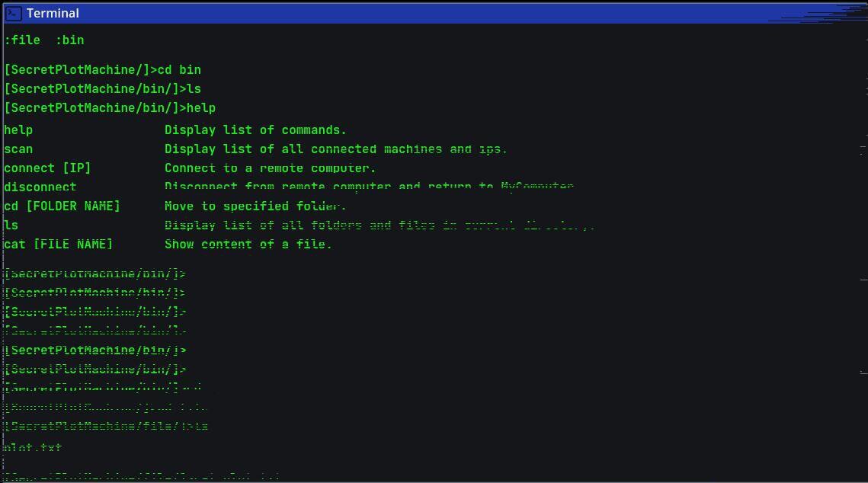Click the Terminal window title text

tap(53, 13)
